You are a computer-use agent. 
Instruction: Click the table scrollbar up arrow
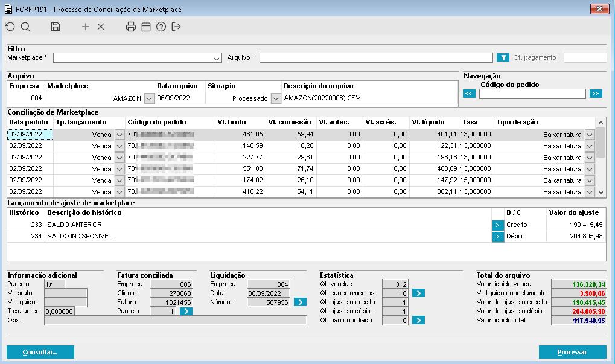(601, 123)
